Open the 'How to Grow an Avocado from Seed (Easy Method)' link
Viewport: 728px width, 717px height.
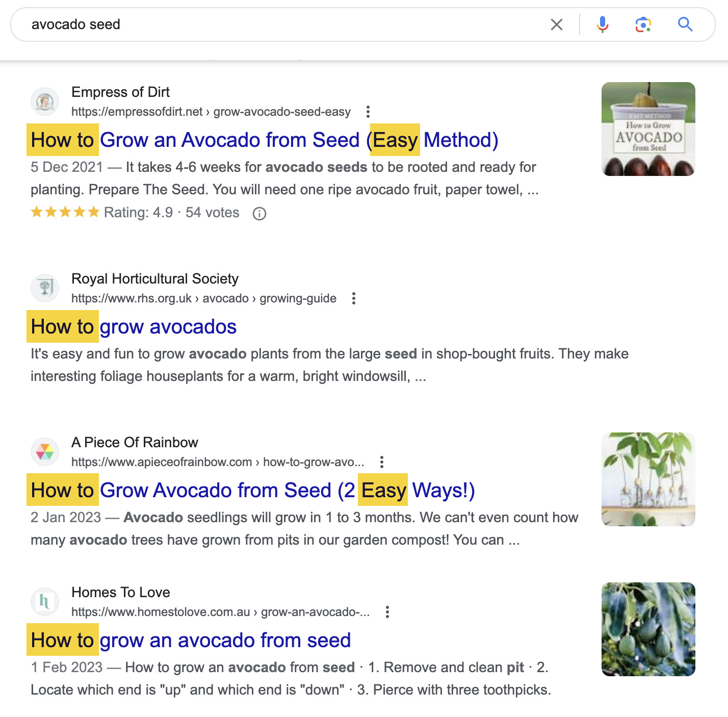click(x=264, y=140)
